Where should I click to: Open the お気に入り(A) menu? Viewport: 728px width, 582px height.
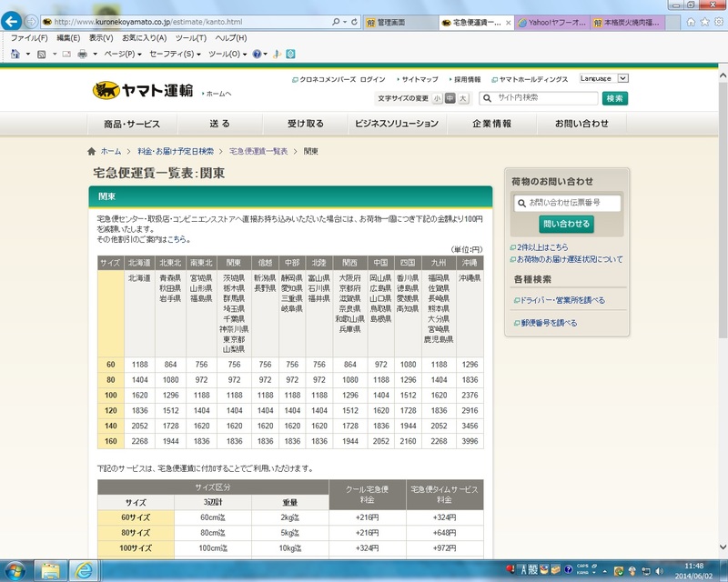[145, 38]
